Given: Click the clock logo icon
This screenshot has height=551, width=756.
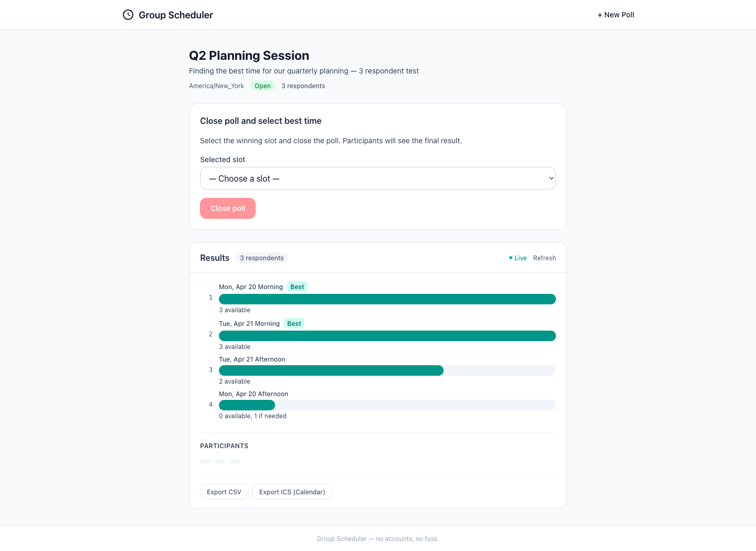Looking at the screenshot, I should pyautogui.click(x=128, y=15).
